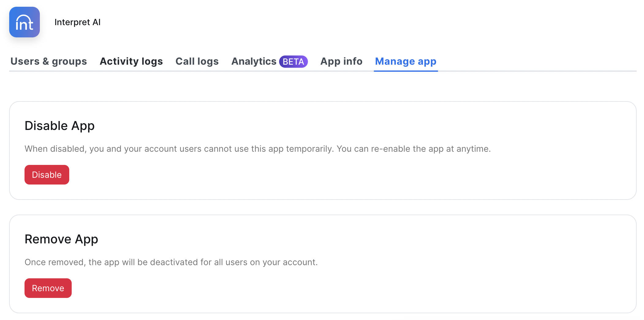View the App info tab

[341, 61]
